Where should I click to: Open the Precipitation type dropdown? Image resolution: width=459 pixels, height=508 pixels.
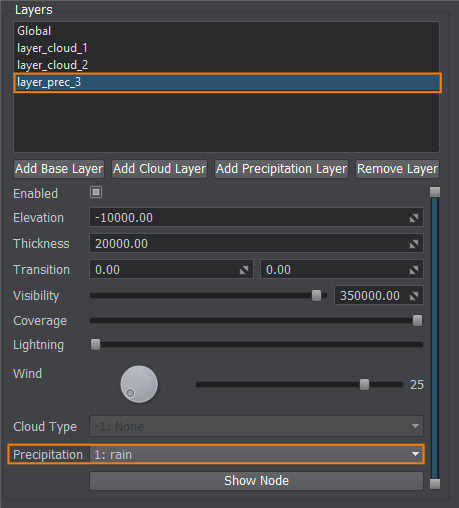click(x=256, y=454)
